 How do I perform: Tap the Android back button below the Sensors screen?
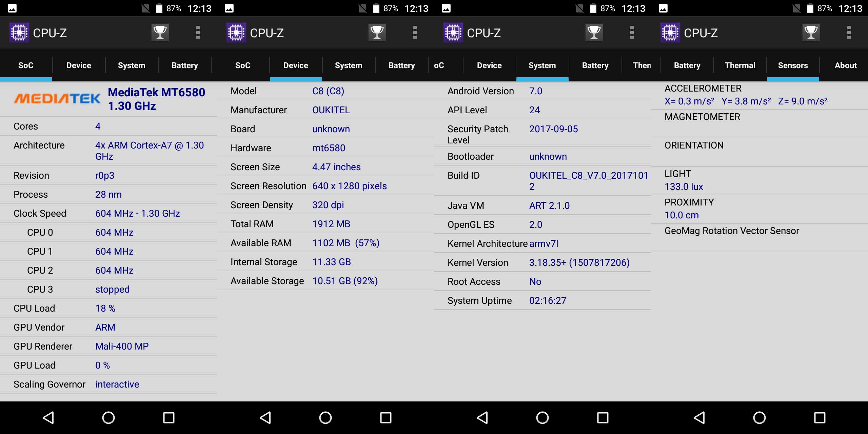(x=699, y=418)
